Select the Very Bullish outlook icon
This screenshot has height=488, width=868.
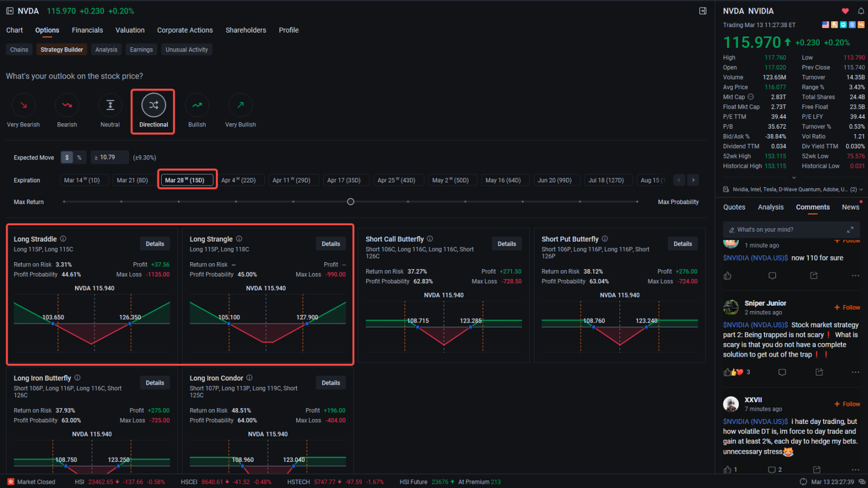(x=240, y=105)
